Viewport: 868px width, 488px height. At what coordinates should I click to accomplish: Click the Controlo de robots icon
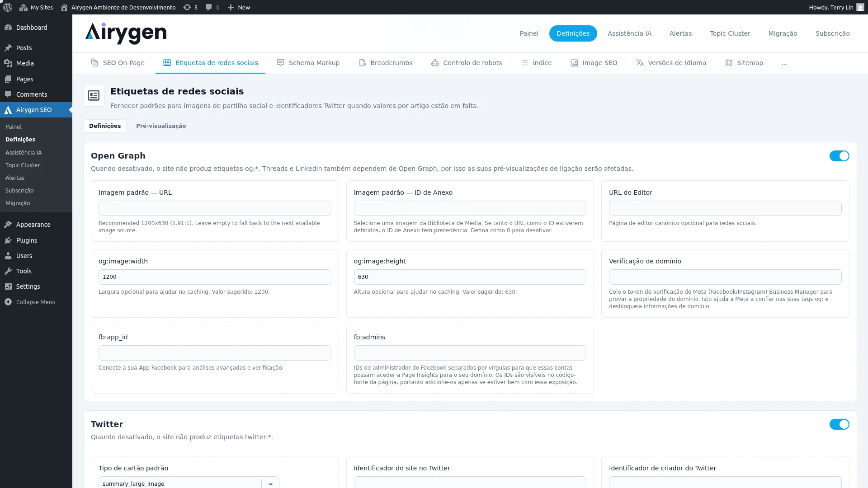[435, 63]
